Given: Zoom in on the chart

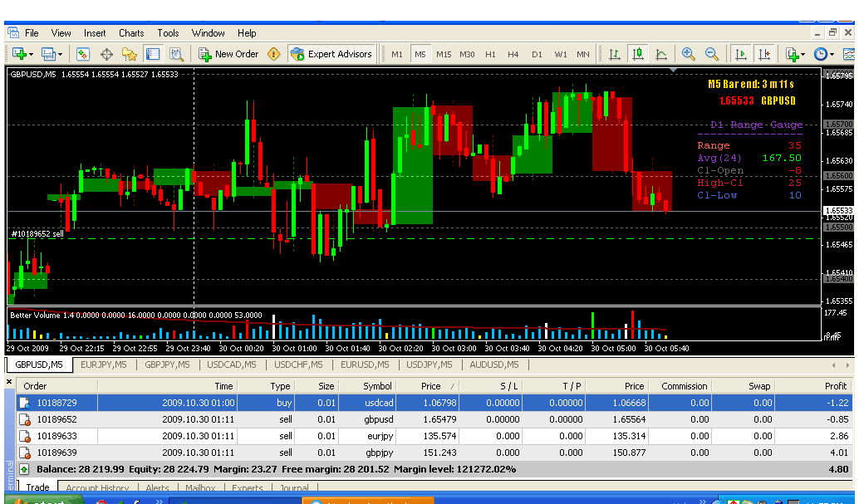Looking at the screenshot, I should (688, 54).
